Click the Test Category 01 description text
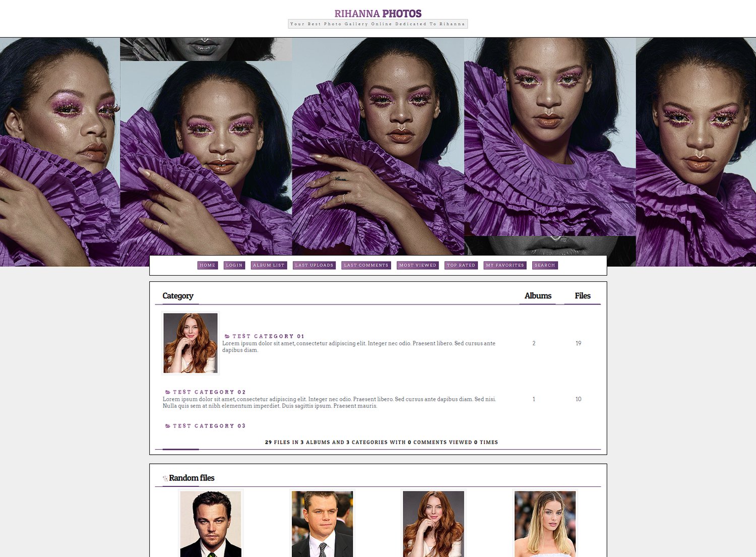The height and width of the screenshot is (557, 756). (359, 347)
